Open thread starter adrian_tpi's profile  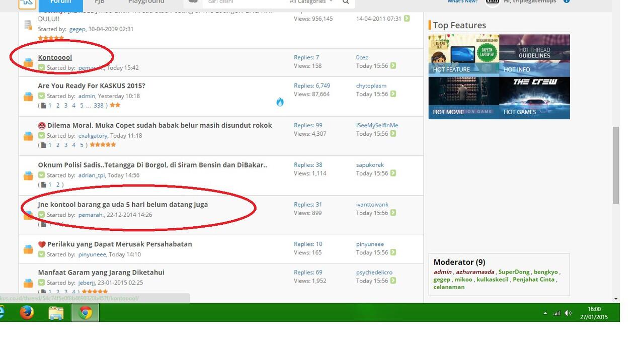(x=92, y=175)
